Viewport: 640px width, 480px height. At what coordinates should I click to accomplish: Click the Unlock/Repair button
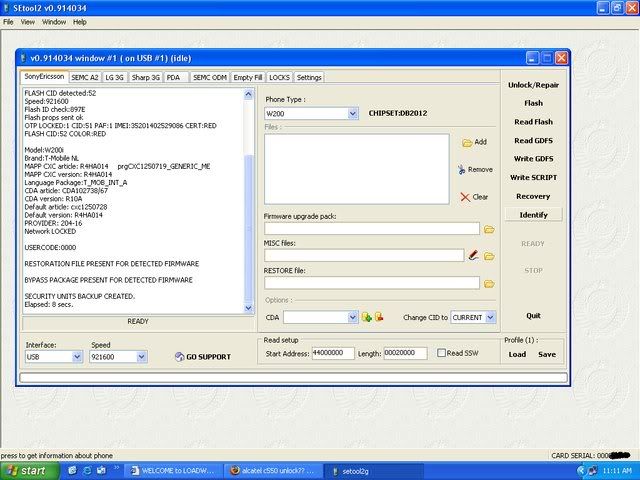pyautogui.click(x=533, y=85)
